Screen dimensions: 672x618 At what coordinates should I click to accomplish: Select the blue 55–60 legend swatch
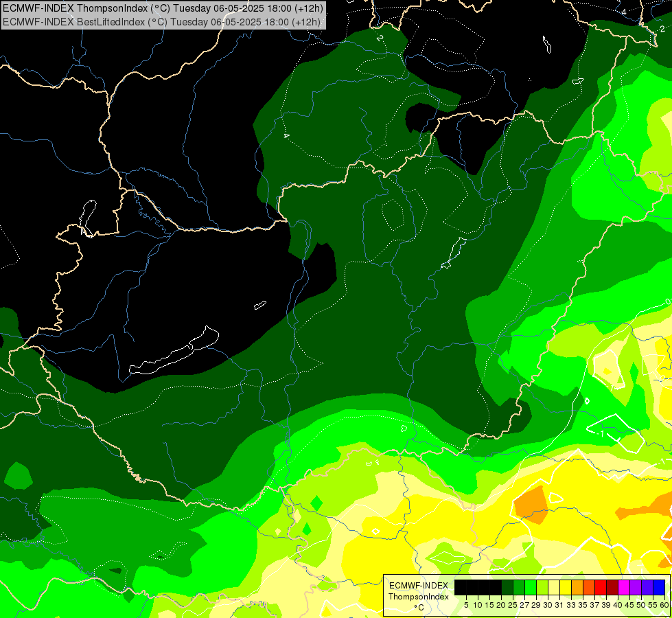pos(659,587)
